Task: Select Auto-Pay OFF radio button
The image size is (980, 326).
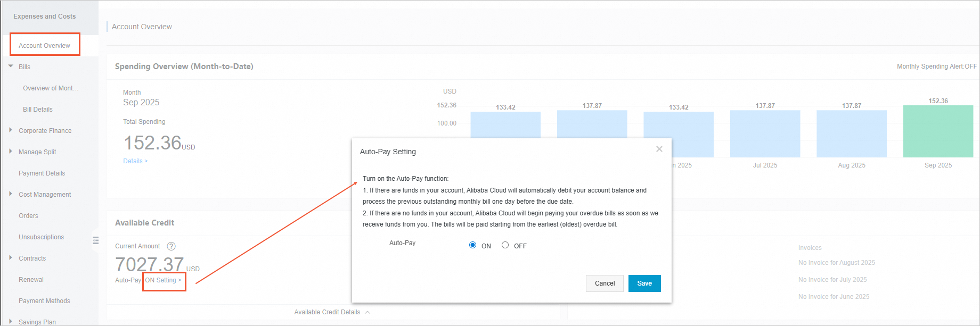Action: [505, 245]
